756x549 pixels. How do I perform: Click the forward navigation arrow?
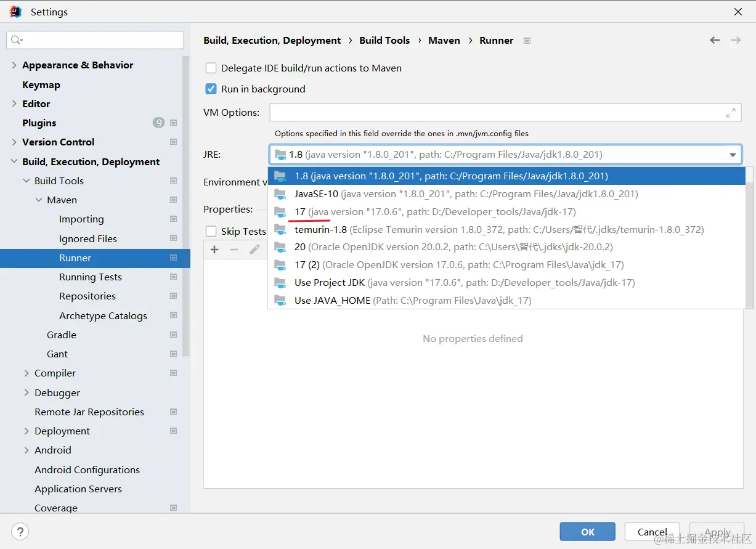click(x=736, y=40)
